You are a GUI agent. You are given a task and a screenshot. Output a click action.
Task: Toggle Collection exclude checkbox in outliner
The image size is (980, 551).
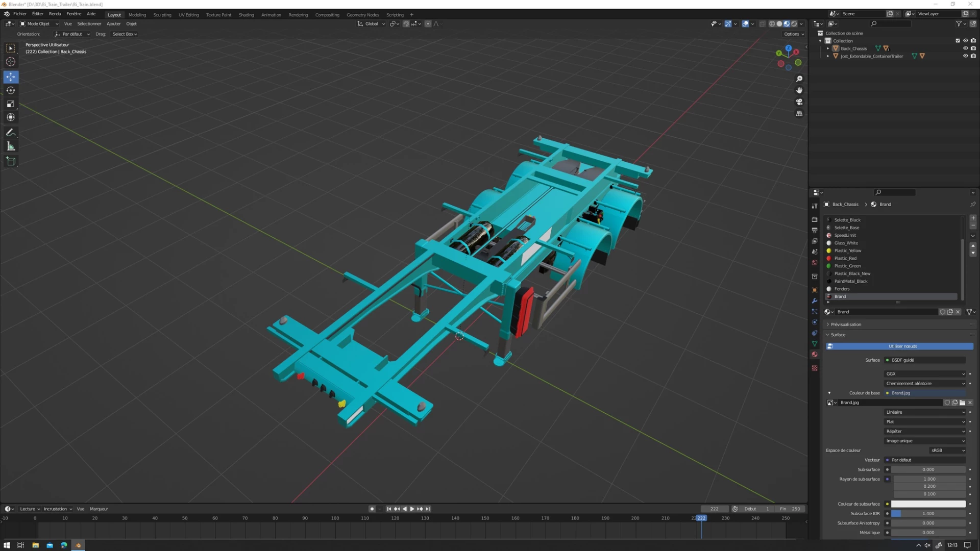958,41
